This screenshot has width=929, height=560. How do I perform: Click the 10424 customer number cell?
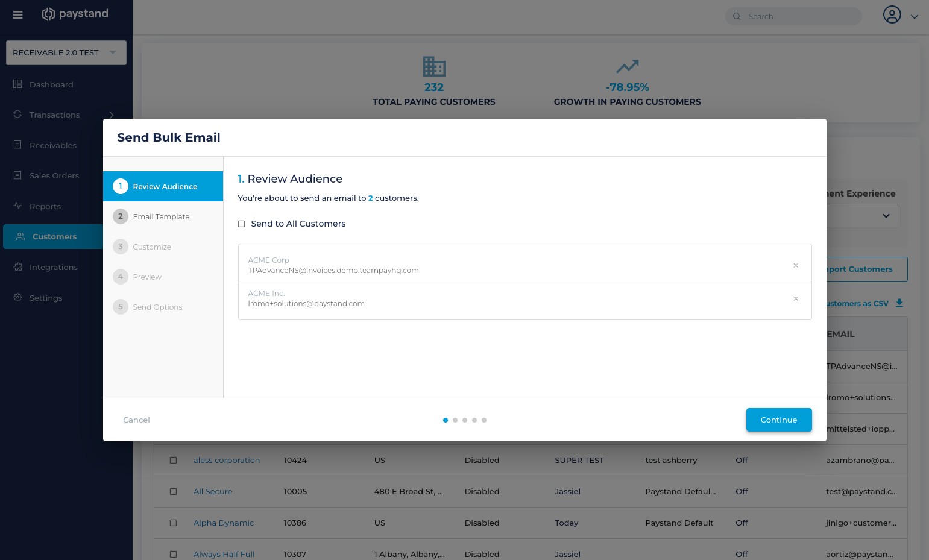(x=295, y=460)
